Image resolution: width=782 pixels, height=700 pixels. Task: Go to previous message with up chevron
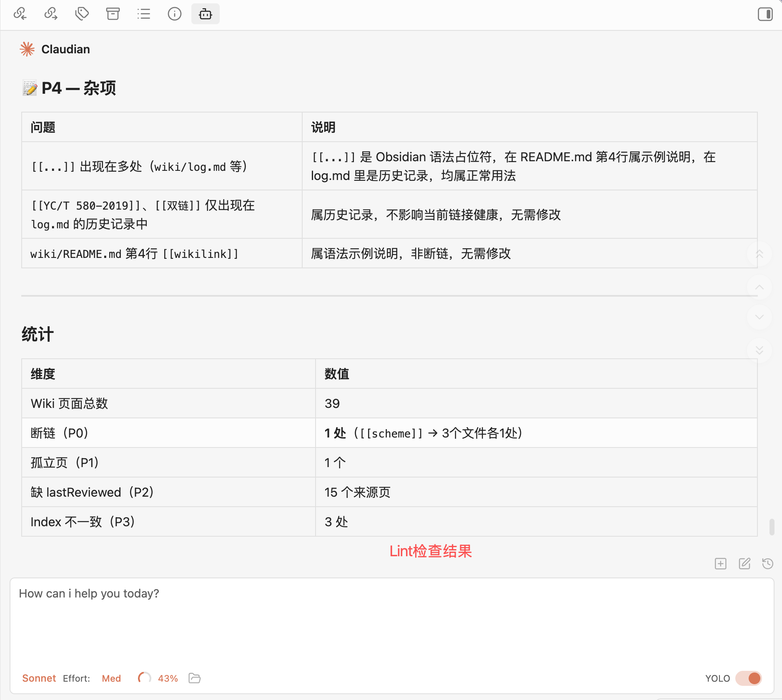pyautogui.click(x=759, y=287)
